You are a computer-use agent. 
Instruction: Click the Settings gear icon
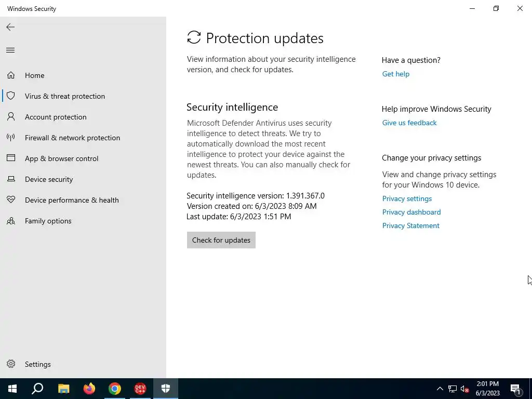(x=11, y=364)
